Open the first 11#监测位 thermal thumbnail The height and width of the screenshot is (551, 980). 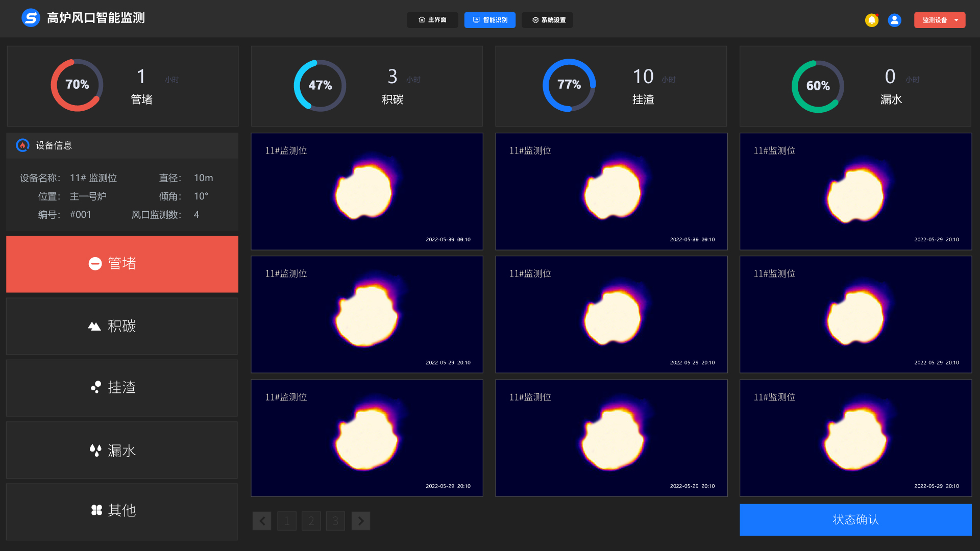tap(367, 191)
